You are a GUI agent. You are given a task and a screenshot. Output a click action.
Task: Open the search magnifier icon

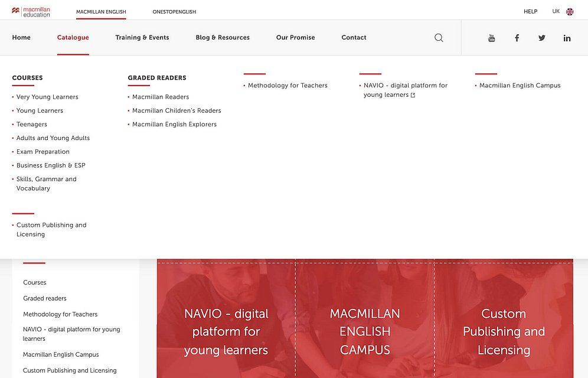[x=439, y=38]
